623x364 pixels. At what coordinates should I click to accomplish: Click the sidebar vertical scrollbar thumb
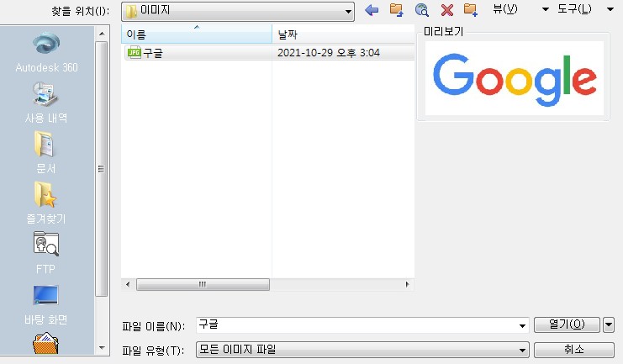pos(102,169)
